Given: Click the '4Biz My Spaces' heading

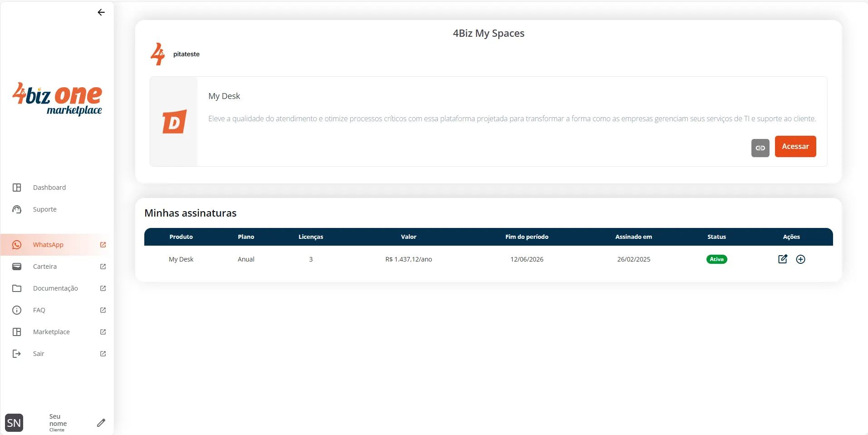Looking at the screenshot, I should tap(489, 34).
